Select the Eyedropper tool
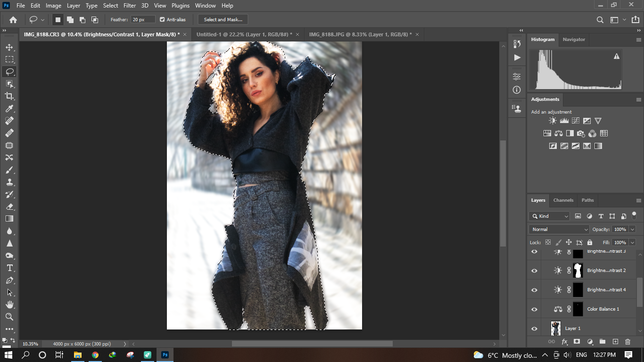644x362 pixels. pyautogui.click(x=9, y=108)
